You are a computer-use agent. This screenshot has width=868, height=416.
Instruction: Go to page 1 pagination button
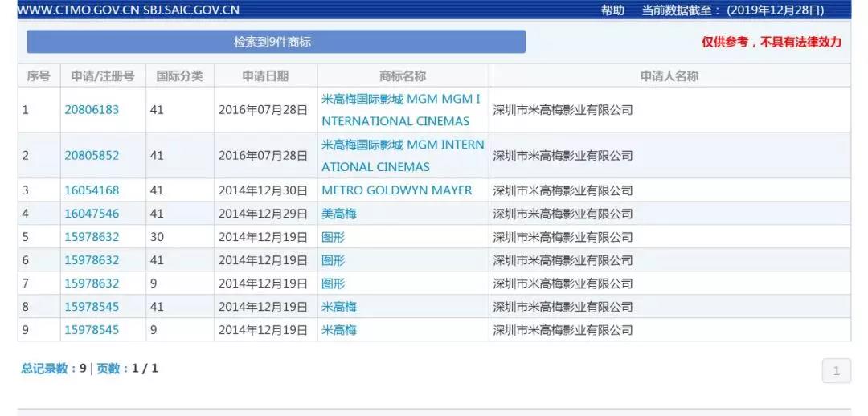(x=837, y=371)
